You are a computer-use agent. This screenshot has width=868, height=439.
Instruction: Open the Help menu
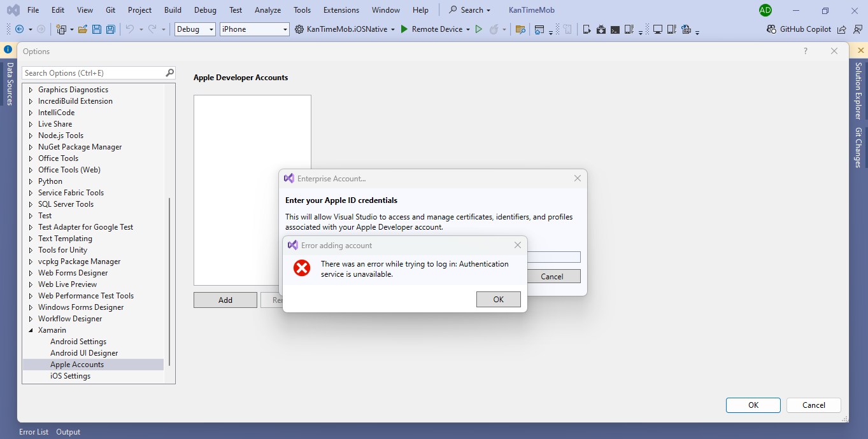[x=420, y=10]
